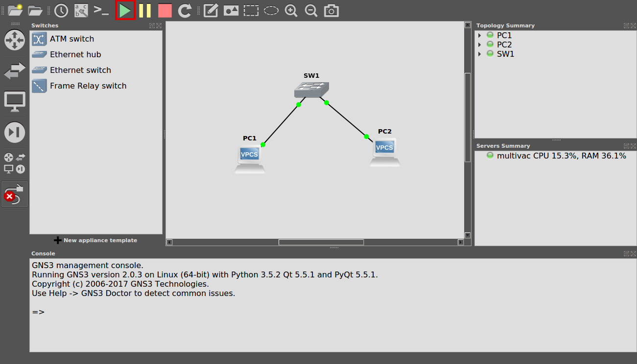Click New appliance template link

[95, 240]
